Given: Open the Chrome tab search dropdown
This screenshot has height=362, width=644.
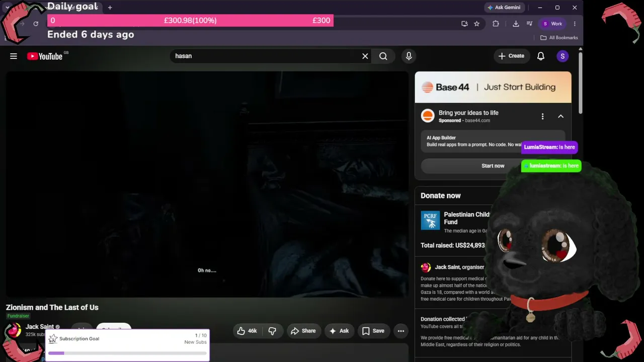Looking at the screenshot, I should point(7,8).
